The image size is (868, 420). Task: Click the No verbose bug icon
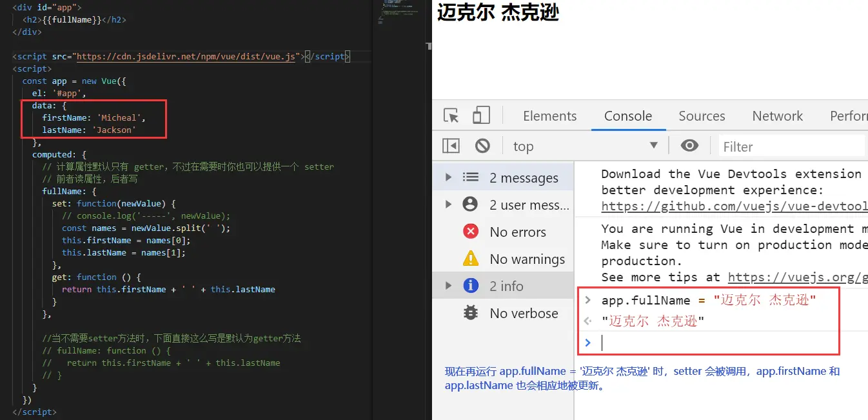(471, 313)
